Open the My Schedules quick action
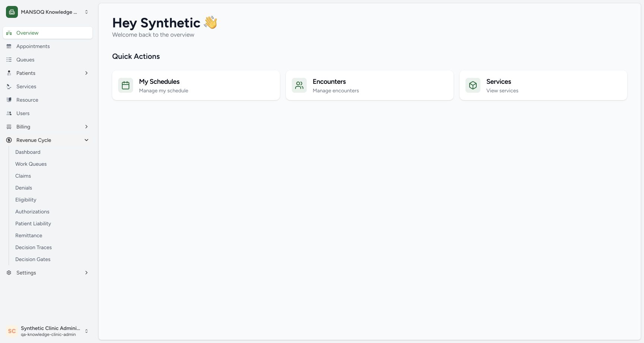Image resolution: width=644 pixels, height=343 pixels. tap(196, 85)
